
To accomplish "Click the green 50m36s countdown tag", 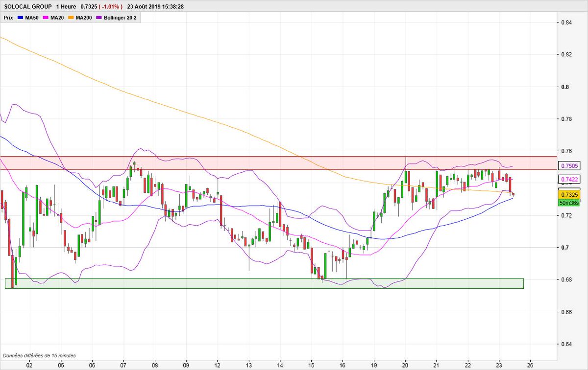I will tap(570, 203).
